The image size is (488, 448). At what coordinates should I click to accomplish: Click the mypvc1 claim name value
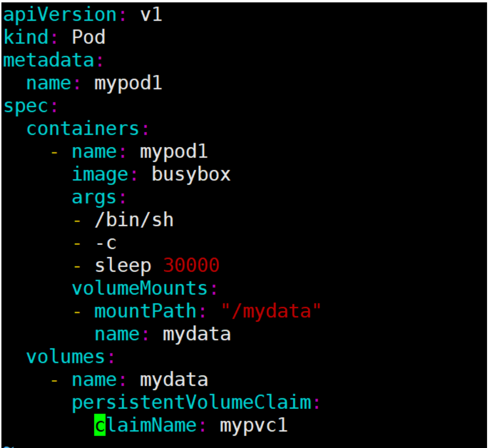point(254,425)
